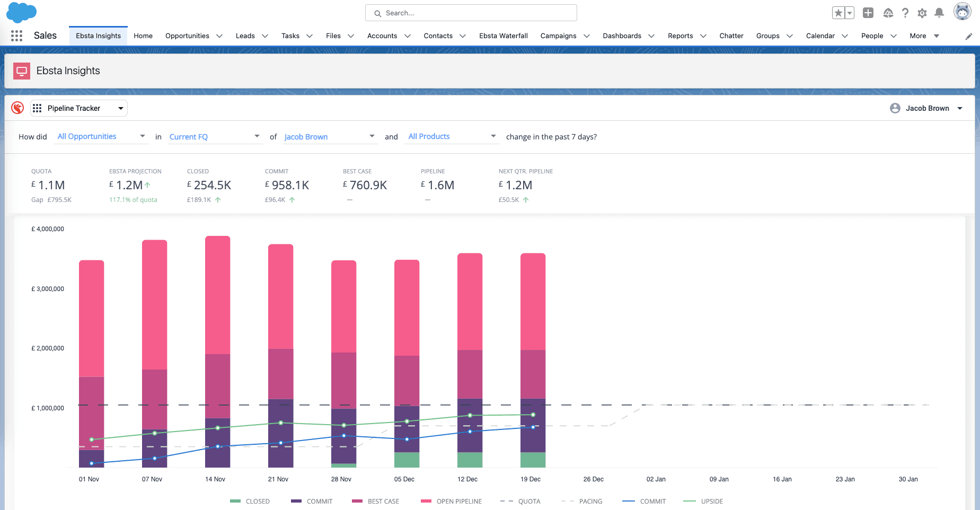The width and height of the screenshot is (980, 510).
Task: Expand the Reports tab chevron
Action: pos(703,36)
